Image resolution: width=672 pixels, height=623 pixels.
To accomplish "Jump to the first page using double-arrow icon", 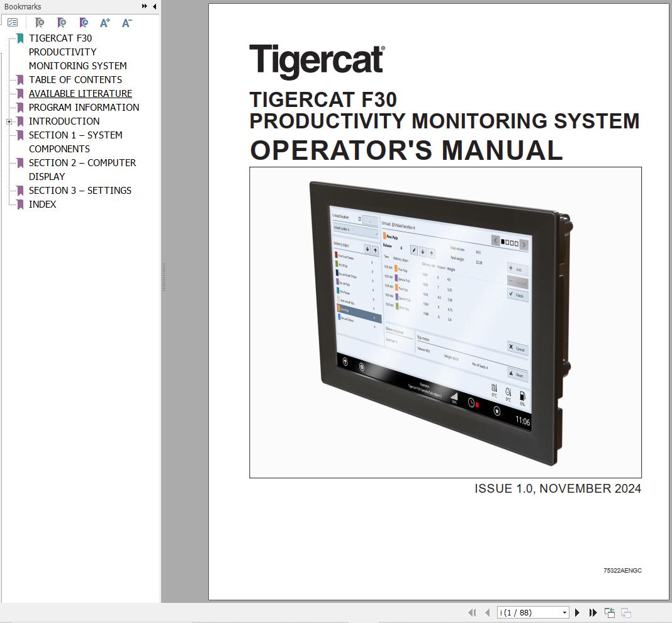I will [472, 612].
